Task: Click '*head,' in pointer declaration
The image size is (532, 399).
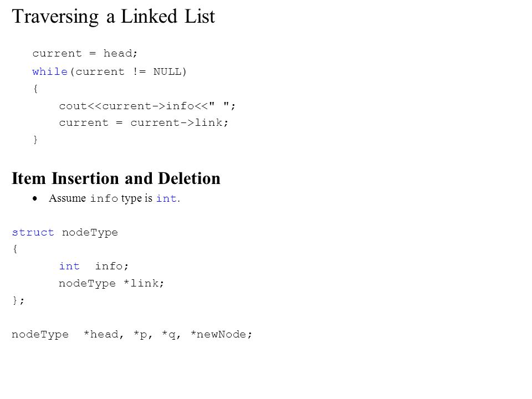Action: pos(104,335)
